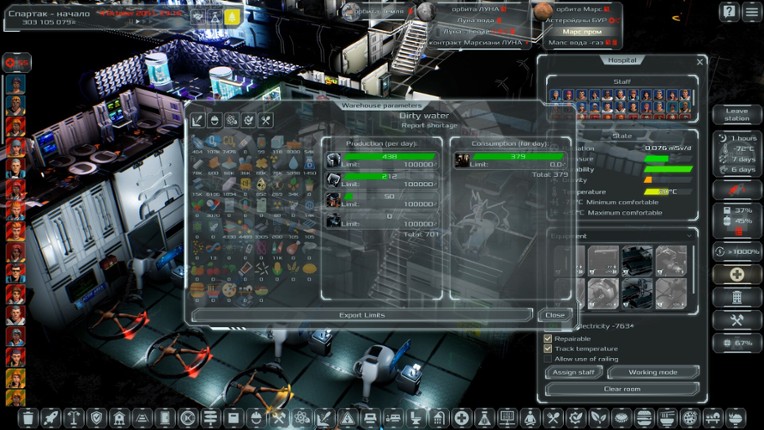Click the rocket icon in bottom toolbar
Screen dimensions: 764x430
[50, 417]
